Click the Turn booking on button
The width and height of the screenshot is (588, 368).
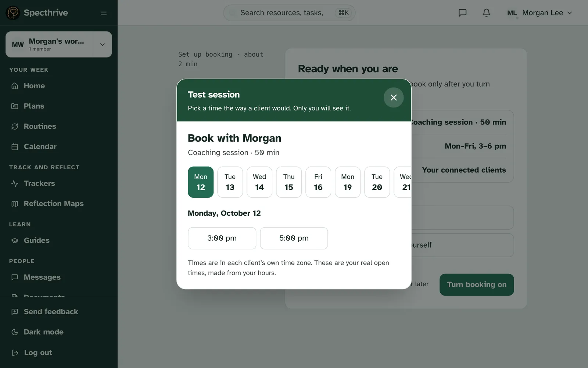coord(477,284)
